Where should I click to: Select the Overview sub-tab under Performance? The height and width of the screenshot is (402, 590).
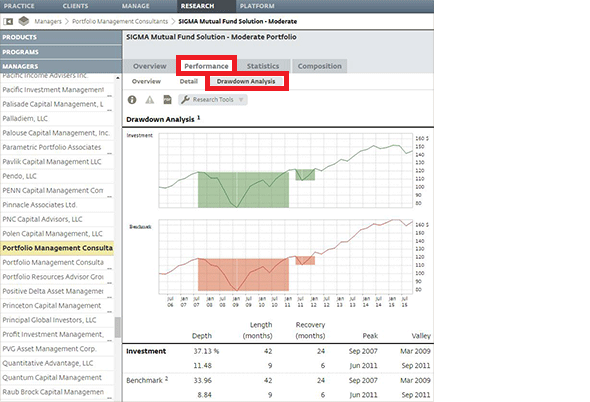click(x=146, y=81)
